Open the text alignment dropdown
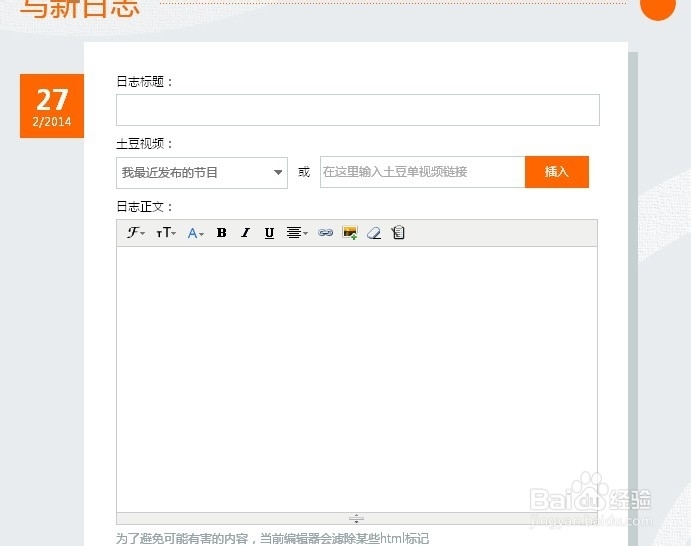The width and height of the screenshot is (691, 546). [297, 232]
